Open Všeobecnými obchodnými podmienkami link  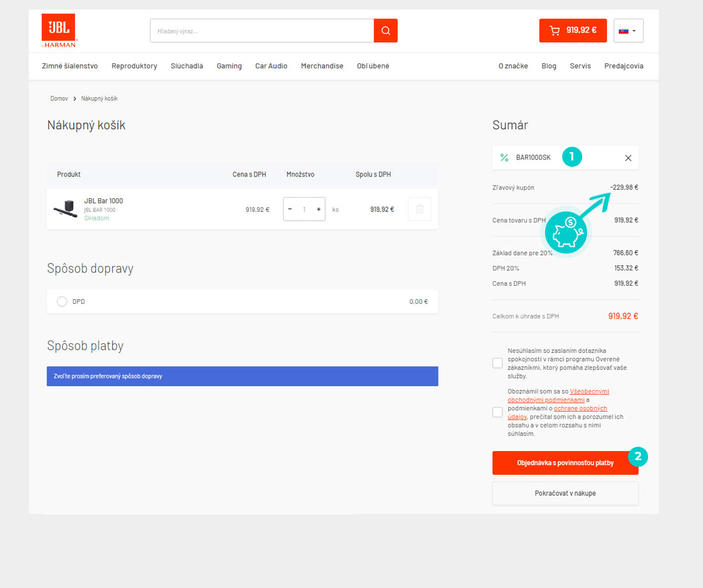[559, 396]
